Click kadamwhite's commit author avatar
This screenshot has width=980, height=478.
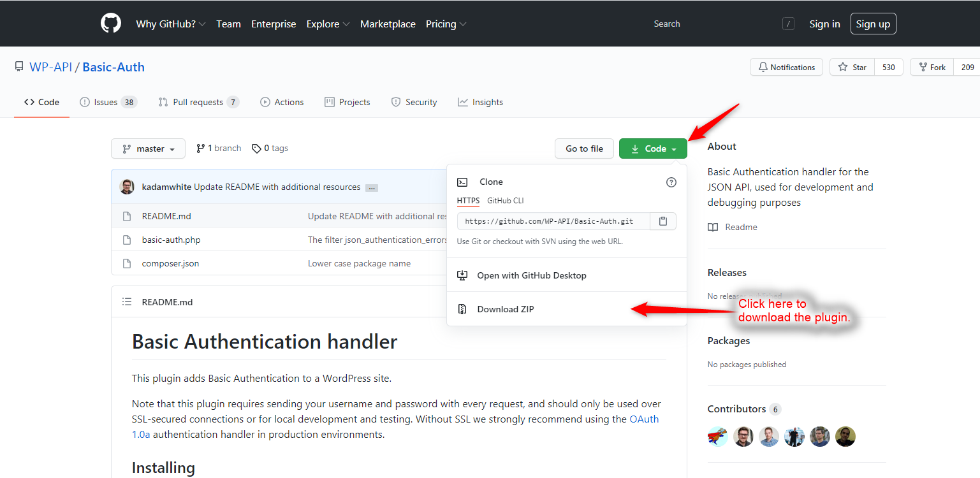click(127, 187)
